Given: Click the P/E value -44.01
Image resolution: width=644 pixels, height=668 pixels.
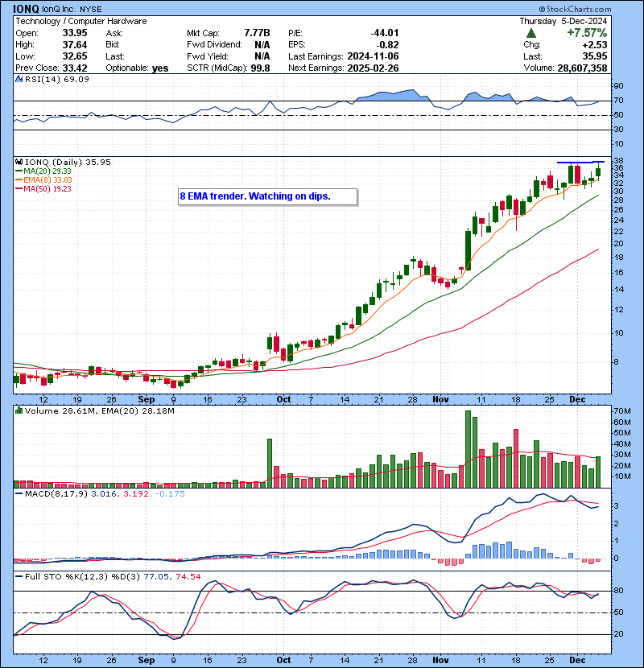Looking at the screenshot, I should [x=385, y=33].
